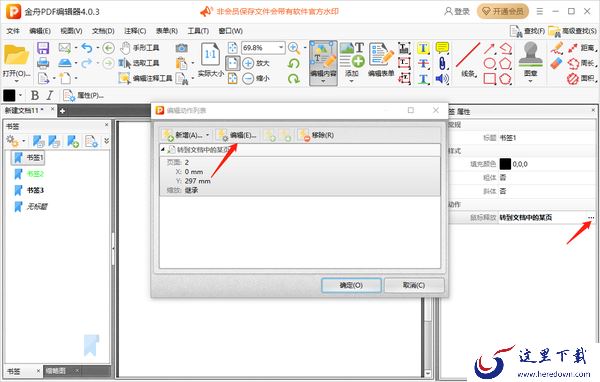Click the Strikethrough text icon

pos(423,63)
